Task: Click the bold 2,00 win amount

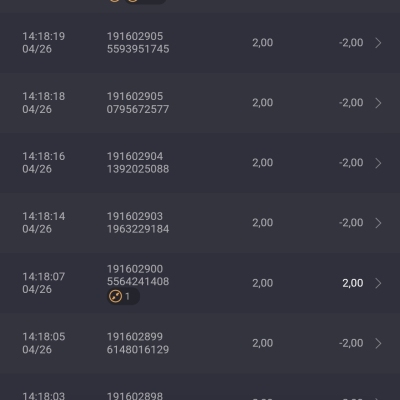Action: click(x=353, y=283)
